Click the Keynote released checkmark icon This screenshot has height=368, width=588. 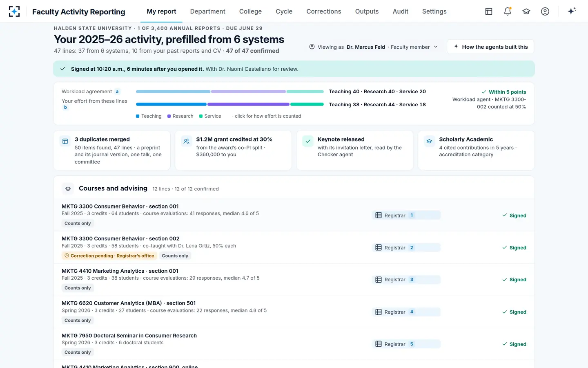pos(308,141)
